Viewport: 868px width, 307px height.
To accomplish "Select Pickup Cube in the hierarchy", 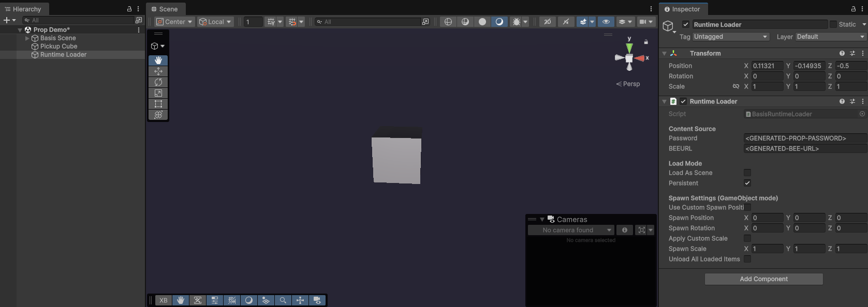I will [58, 47].
